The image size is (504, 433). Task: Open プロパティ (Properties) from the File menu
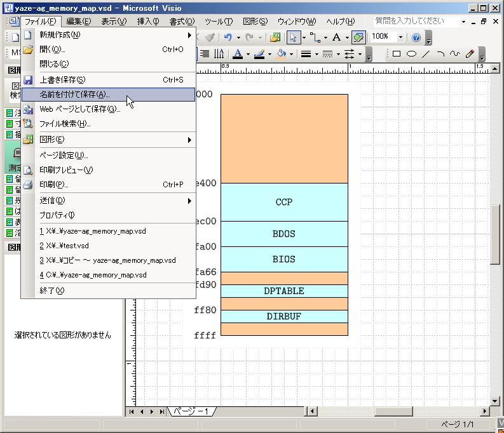(x=108, y=215)
